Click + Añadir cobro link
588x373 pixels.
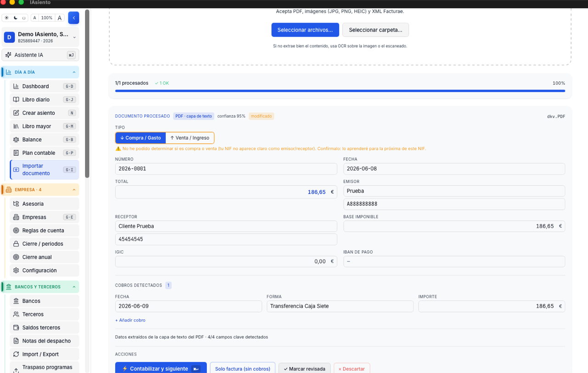pyautogui.click(x=130, y=320)
